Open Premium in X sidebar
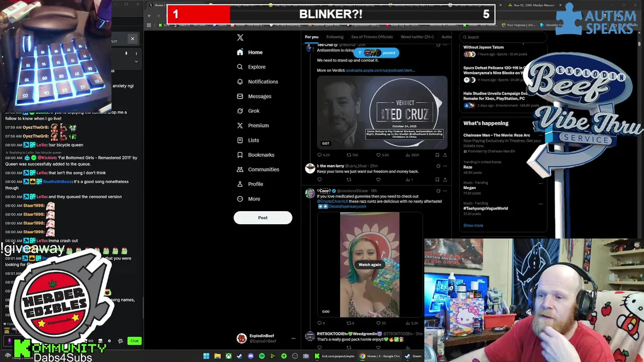 (253, 125)
